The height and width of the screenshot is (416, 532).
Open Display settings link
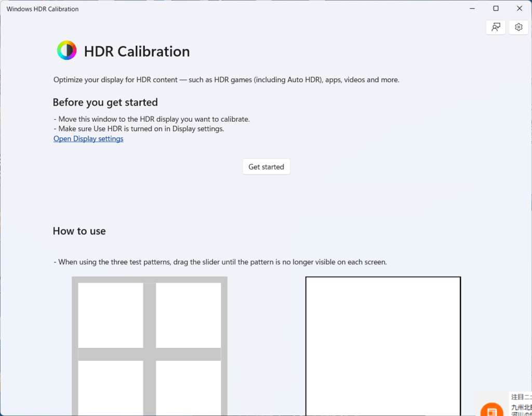[x=88, y=138]
